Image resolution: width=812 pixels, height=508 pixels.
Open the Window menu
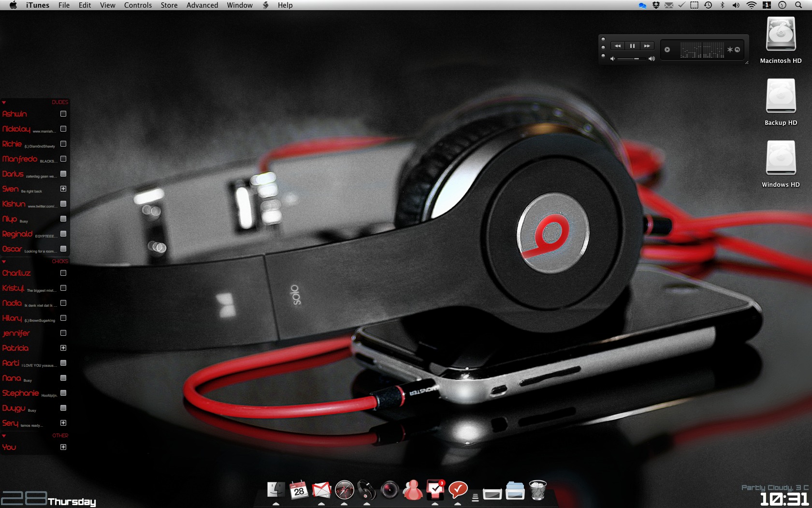[240, 5]
